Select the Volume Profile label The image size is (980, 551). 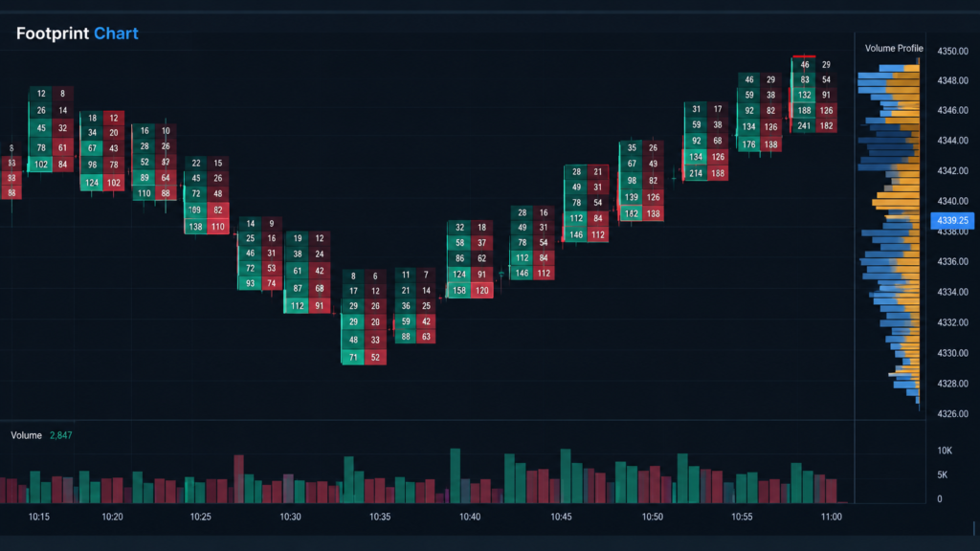[894, 48]
